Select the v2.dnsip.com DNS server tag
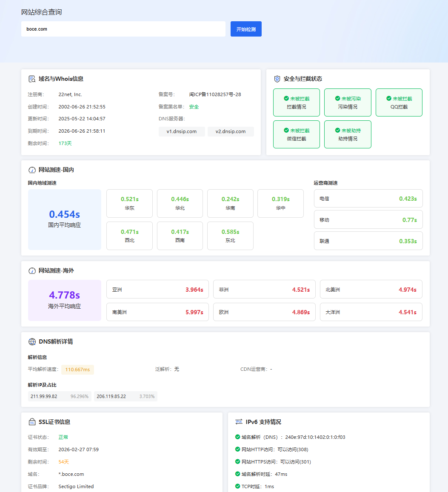448x492 pixels. tap(231, 131)
